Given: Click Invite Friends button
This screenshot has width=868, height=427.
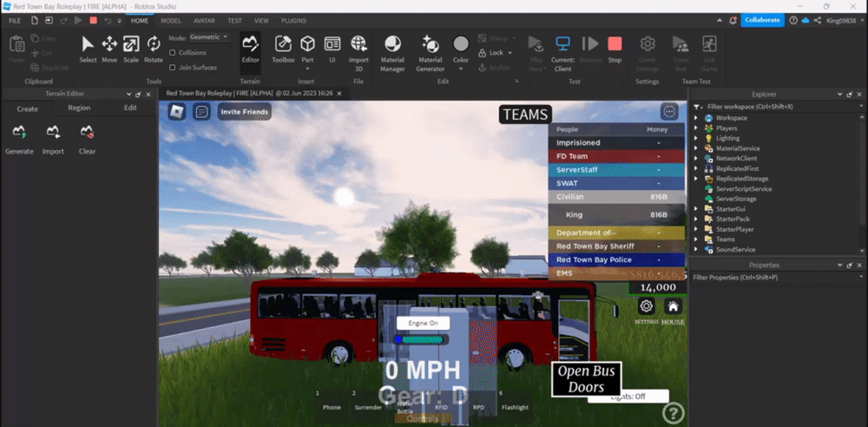Looking at the screenshot, I should 244,111.
